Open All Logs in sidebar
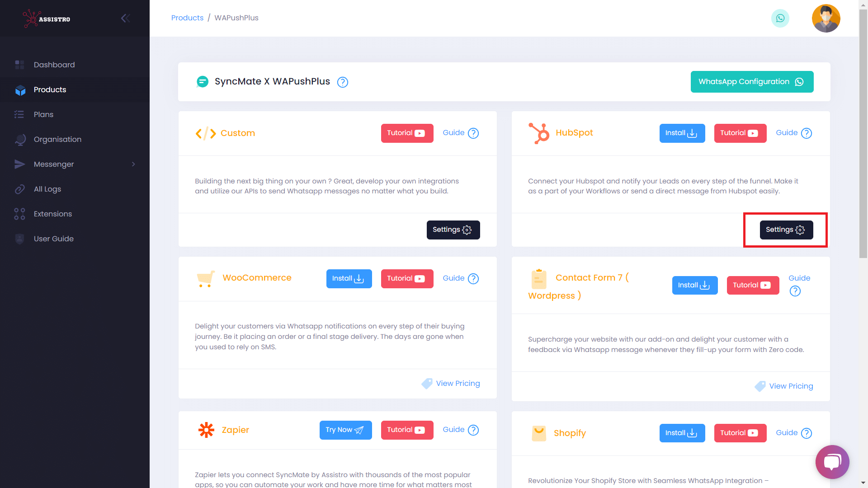868x488 pixels. coord(47,189)
